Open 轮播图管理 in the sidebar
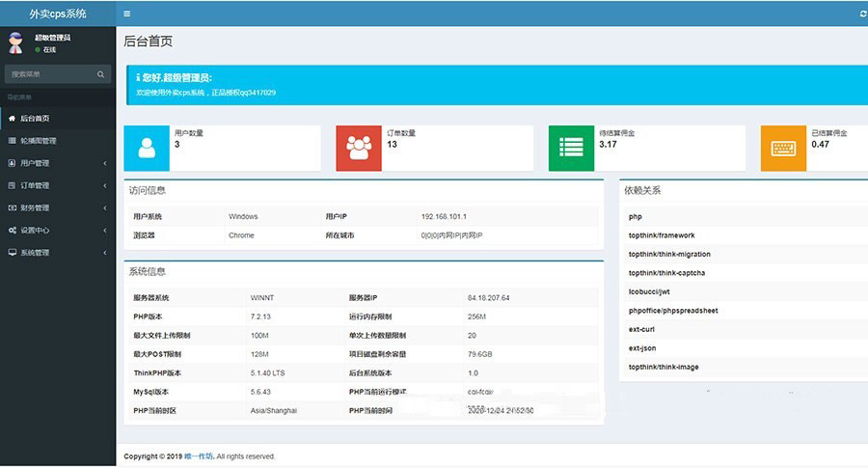 click(x=39, y=141)
